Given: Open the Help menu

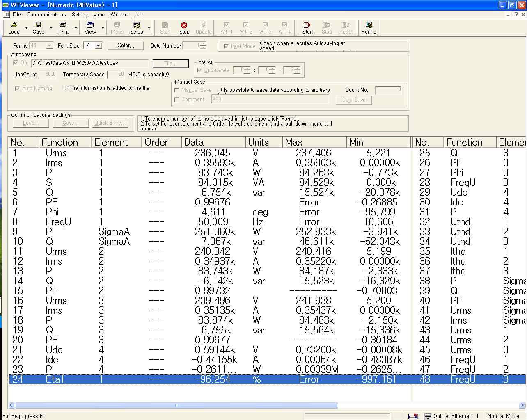Looking at the screenshot, I should click(x=139, y=14).
